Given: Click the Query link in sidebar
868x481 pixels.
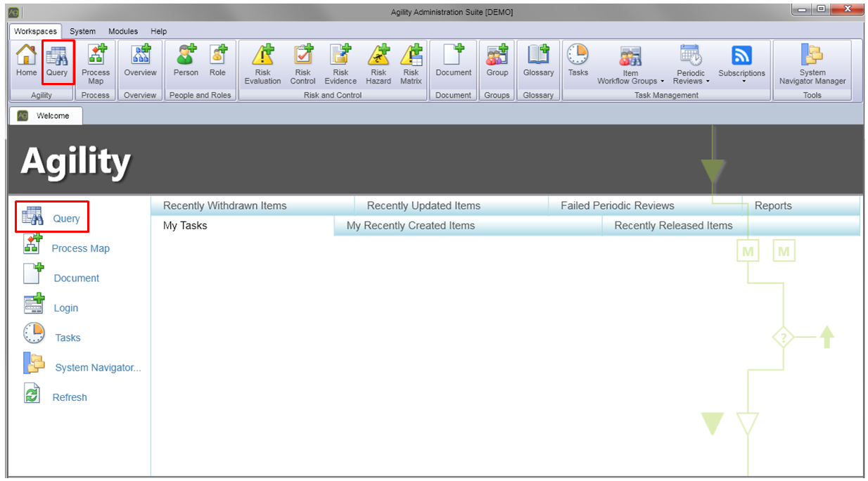Looking at the screenshot, I should click(66, 219).
